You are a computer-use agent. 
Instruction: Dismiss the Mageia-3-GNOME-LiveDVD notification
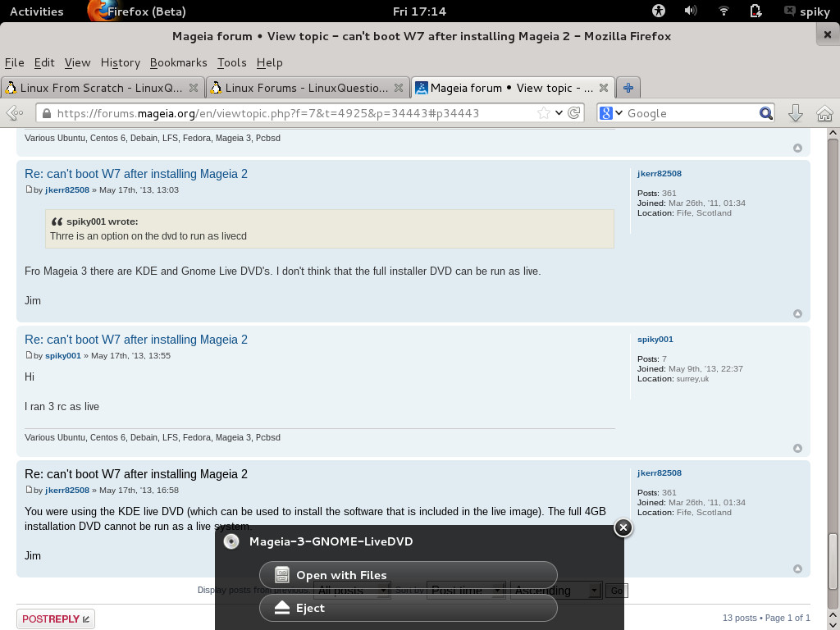click(623, 527)
